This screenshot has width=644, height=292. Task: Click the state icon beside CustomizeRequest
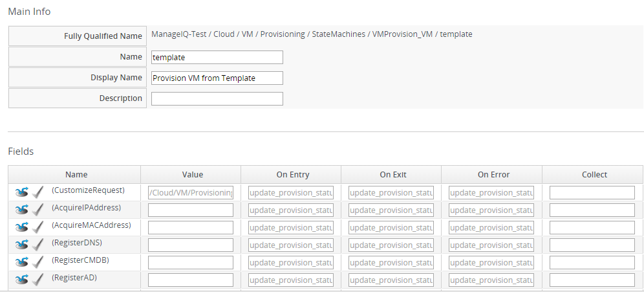(x=22, y=192)
